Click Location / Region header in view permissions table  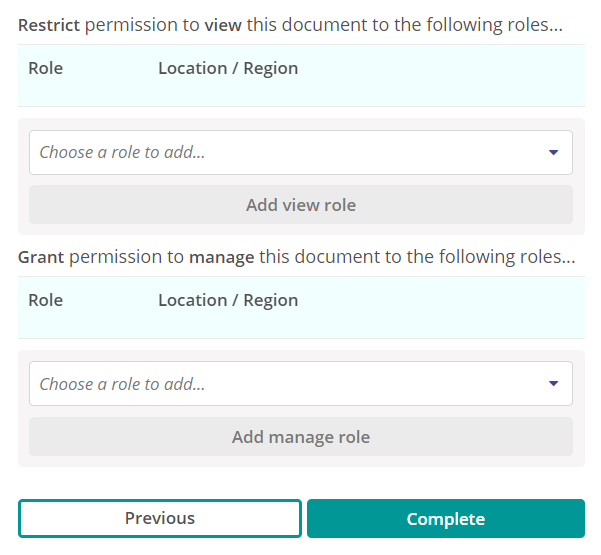point(228,69)
